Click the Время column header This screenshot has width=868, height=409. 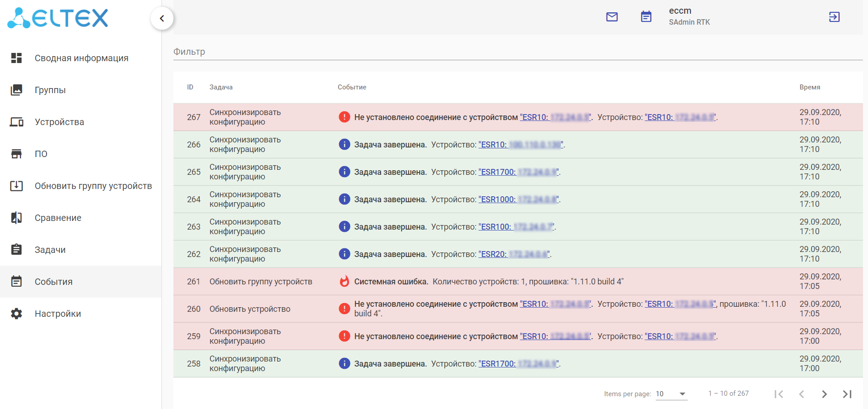pos(810,87)
